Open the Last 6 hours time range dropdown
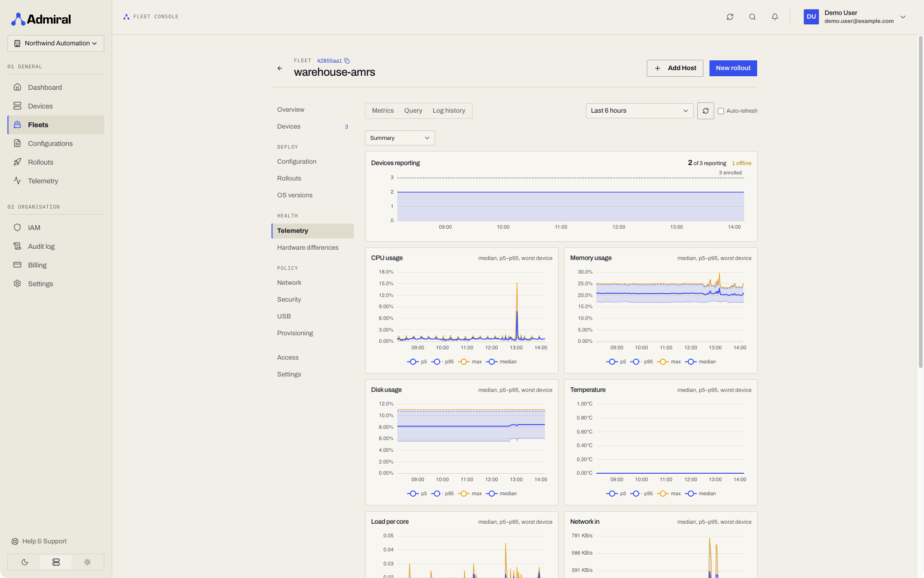This screenshot has width=924, height=578. (639, 111)
